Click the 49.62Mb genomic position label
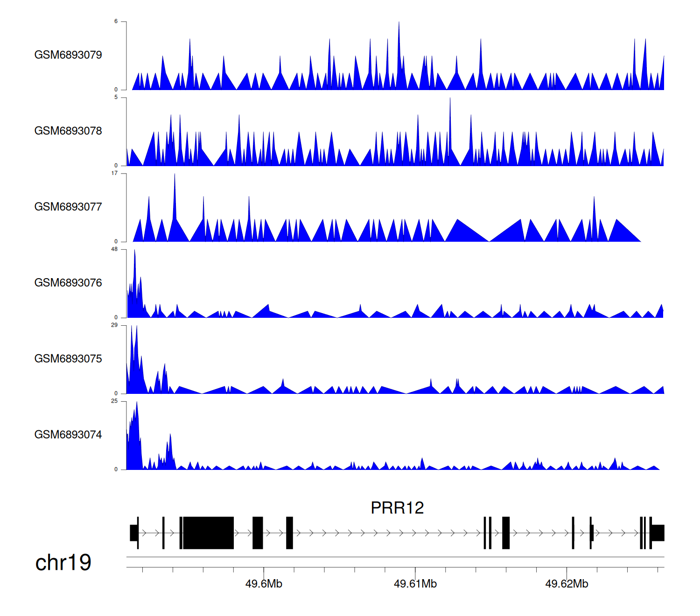The image size is (700, 616). [567, 584]
